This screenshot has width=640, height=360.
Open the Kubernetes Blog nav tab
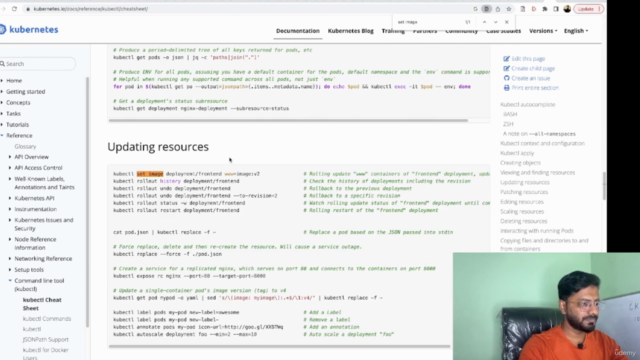351,31
